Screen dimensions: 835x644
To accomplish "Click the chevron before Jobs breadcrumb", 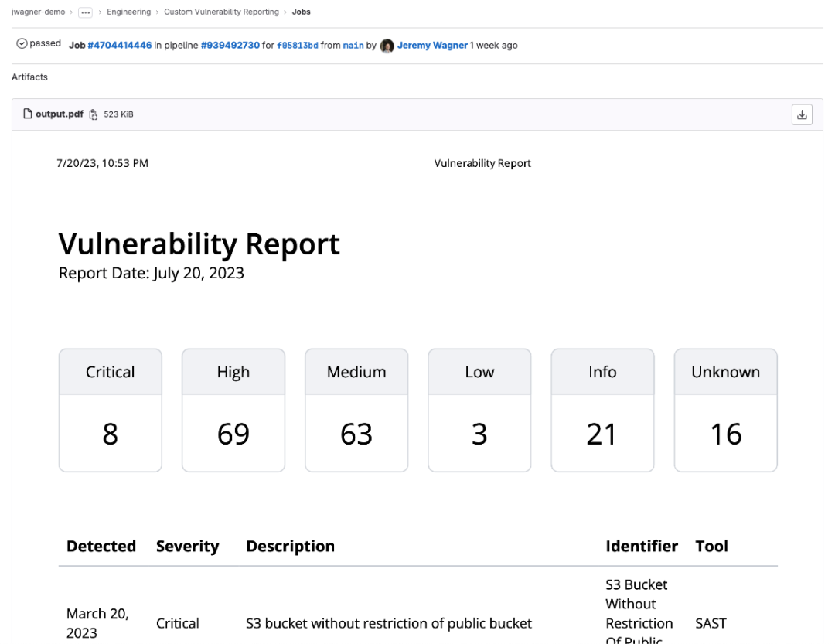I will pyautogui.click(x=285, y=12).
